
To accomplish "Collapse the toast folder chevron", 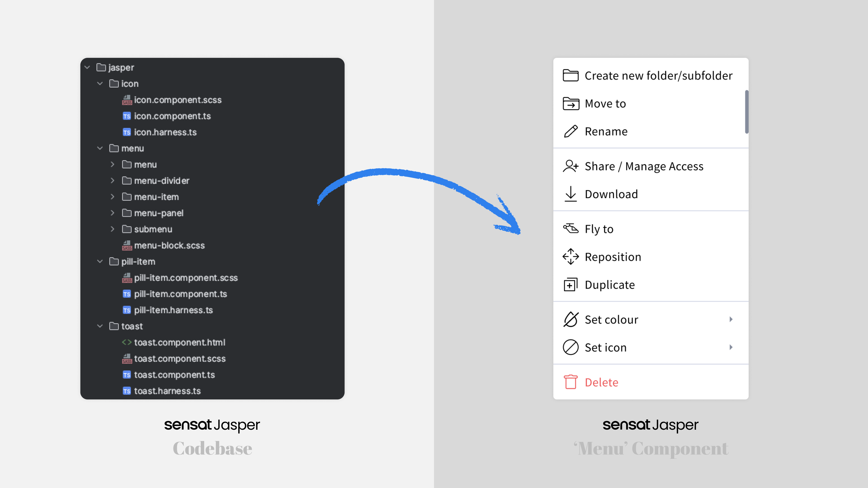I will pyautogui.click(x=100, y=326).
